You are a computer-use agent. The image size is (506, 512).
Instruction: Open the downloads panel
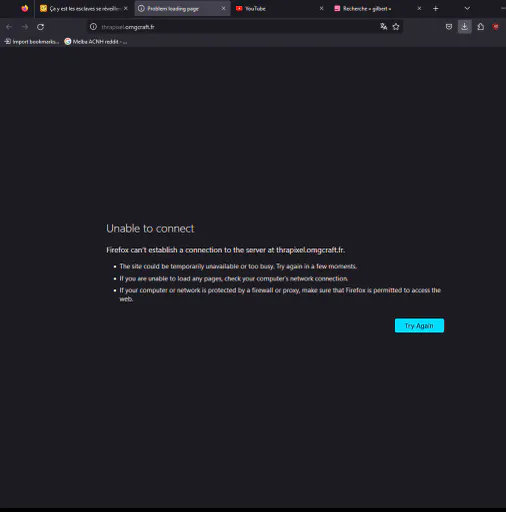(x=464, y=27)
